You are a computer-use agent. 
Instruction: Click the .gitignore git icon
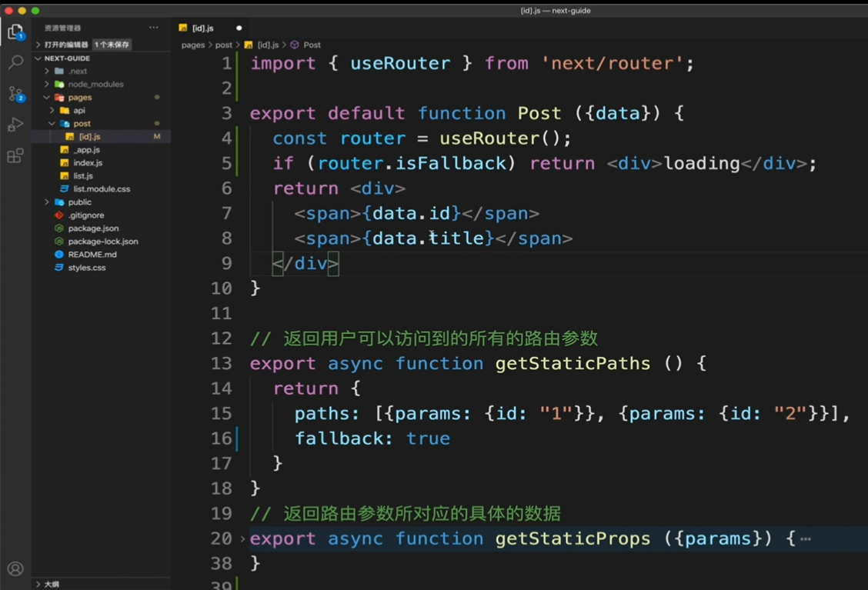coord(59,215)
